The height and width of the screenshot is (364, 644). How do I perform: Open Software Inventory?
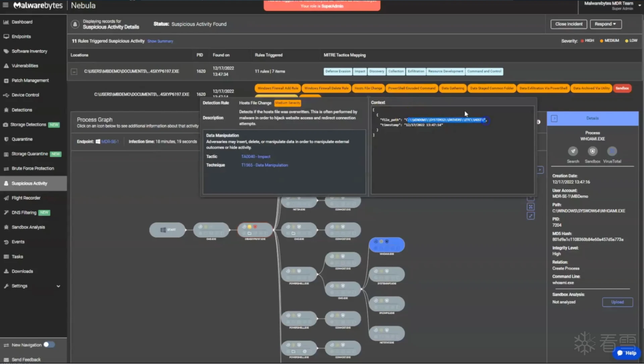point(30,51)
